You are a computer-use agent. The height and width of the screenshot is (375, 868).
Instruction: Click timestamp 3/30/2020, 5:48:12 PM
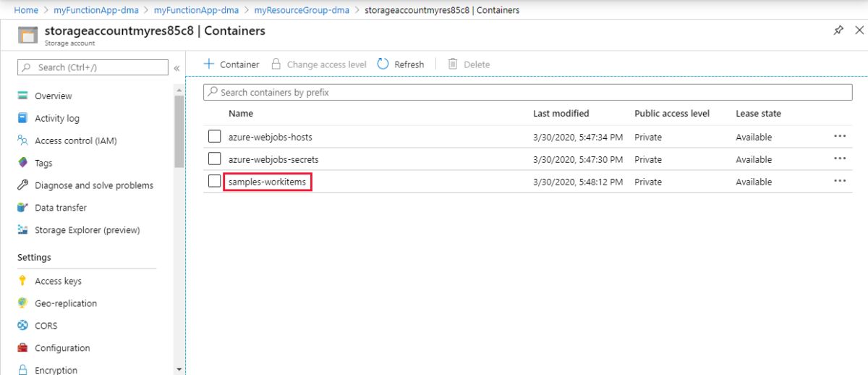pos(578,182)
